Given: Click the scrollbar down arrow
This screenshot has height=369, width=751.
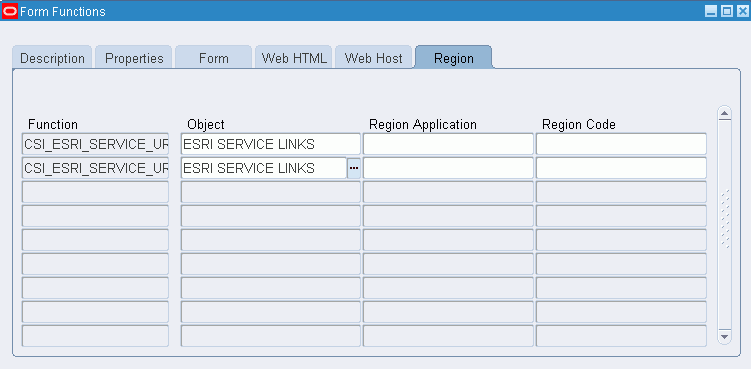Looking at the screenshot, I should click(x=724, y=336).
